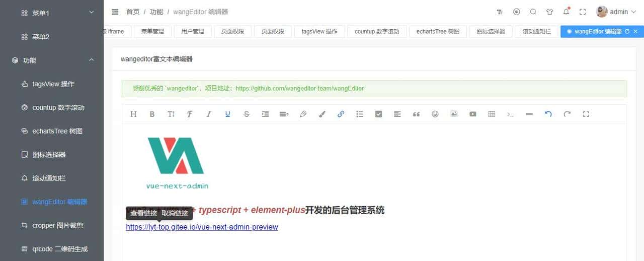The height and width of the screenshot is (261, 644).
Task: Click the 取消链接 tooltip button
Action: [x=176, y=213]
